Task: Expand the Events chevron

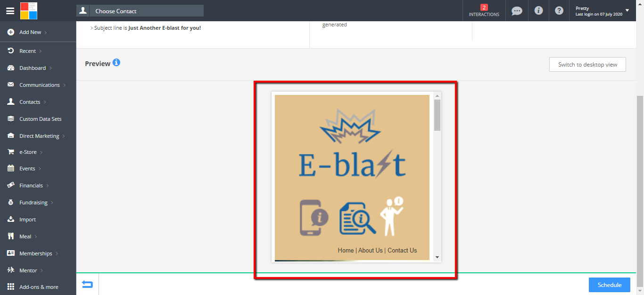Action: [40, 169]
